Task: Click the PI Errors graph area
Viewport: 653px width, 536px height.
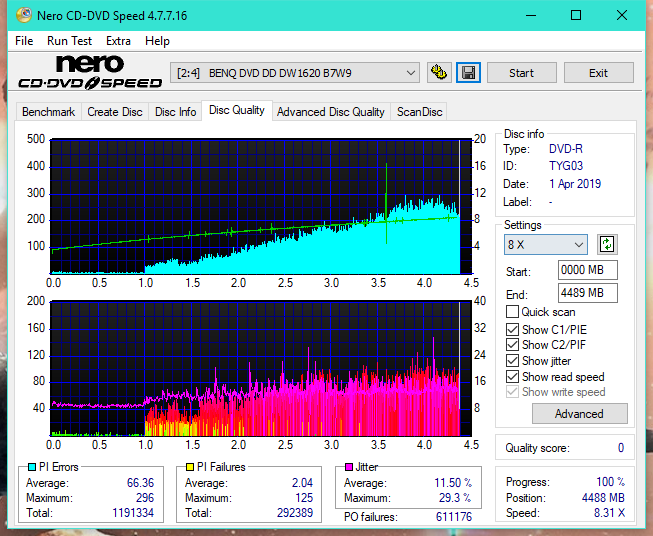Action: (x=261, y=207)
